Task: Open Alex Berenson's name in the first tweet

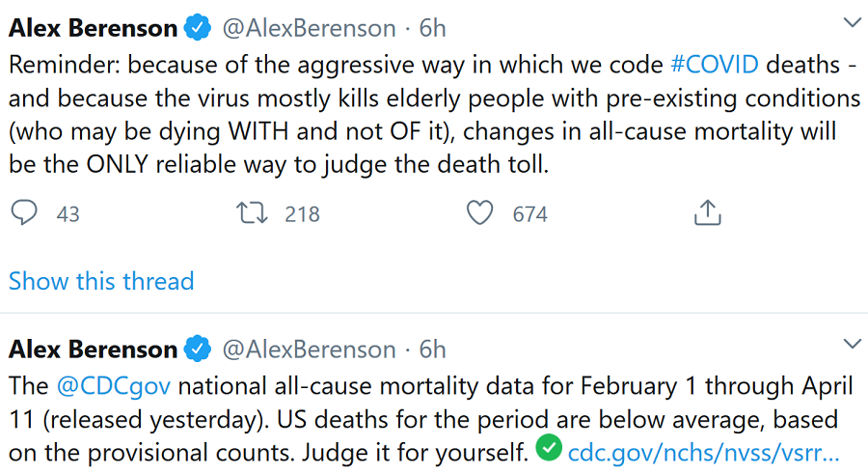Action: pos(93,29)
